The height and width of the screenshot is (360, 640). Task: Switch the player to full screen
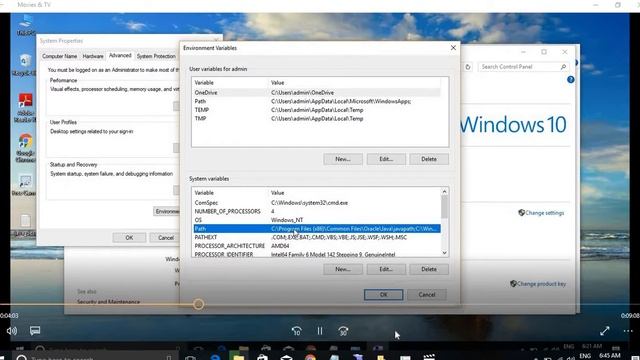pos(604,331)
